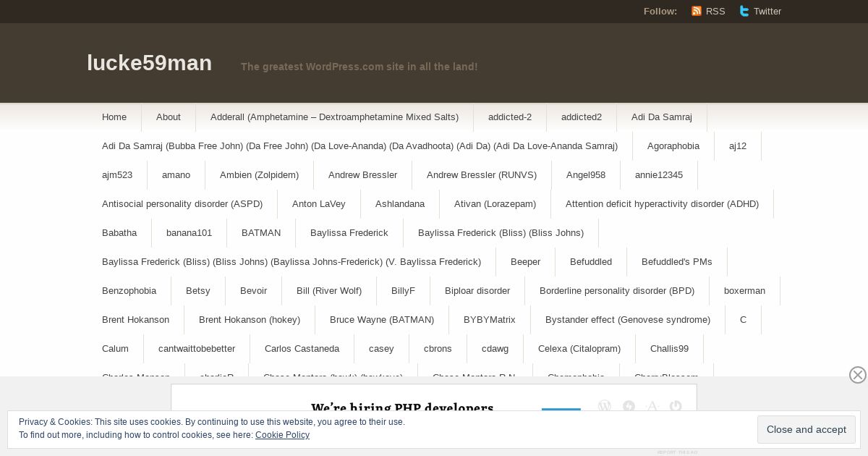Viewport: 868px width, 456px height.
Task: Click the RSS feed icon
Action: 697,11
